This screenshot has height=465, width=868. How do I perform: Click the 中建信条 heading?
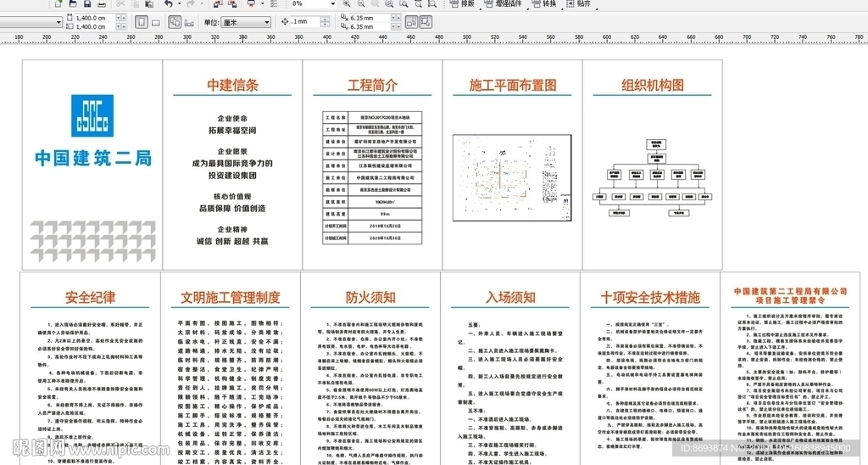click(232, 85)
